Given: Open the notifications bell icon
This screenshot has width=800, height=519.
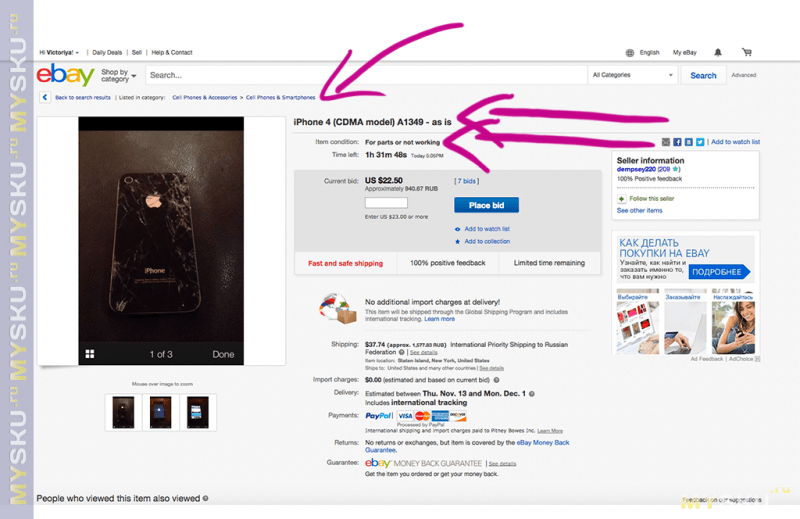Looking at the screenshot, I should click(x=718, y=52).
